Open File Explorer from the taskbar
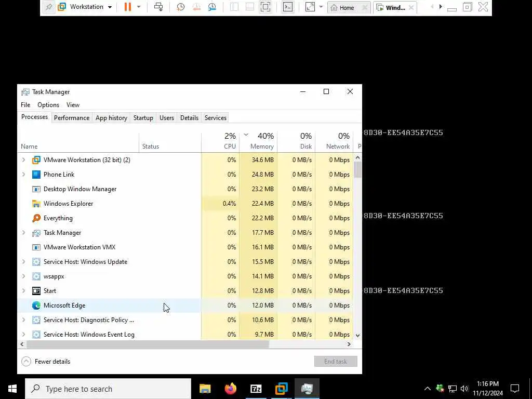The image size is (532, 399). [x=205, y=389]
